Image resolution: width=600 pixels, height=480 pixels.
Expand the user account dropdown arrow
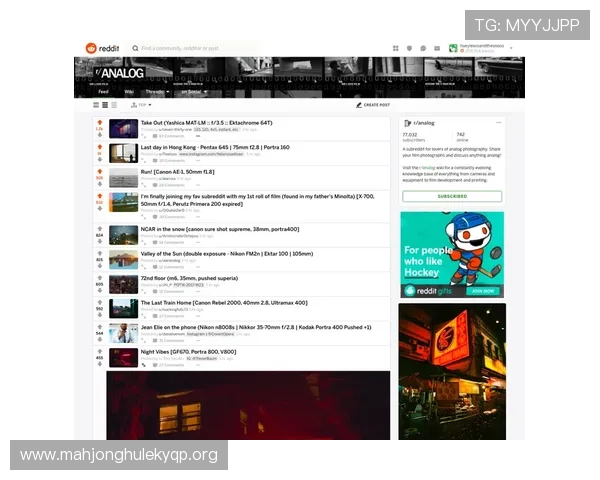coord(511,48)
